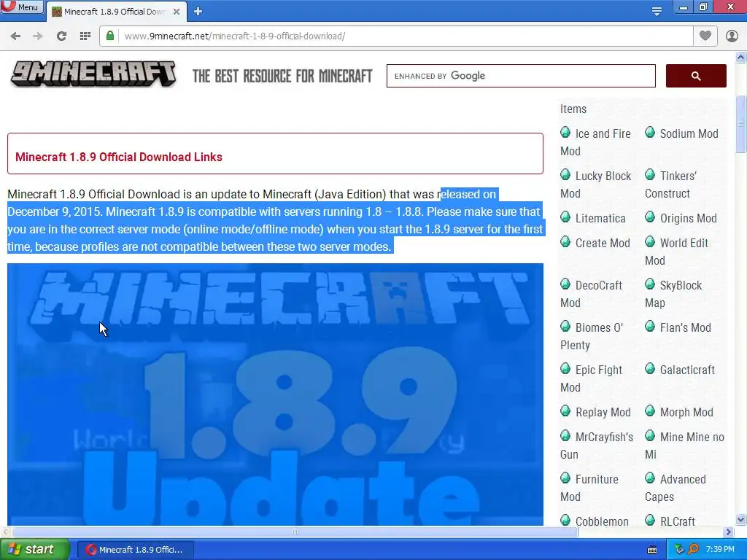Select the Minecraft 1.8.9 Official Download tab

(115, 12)
